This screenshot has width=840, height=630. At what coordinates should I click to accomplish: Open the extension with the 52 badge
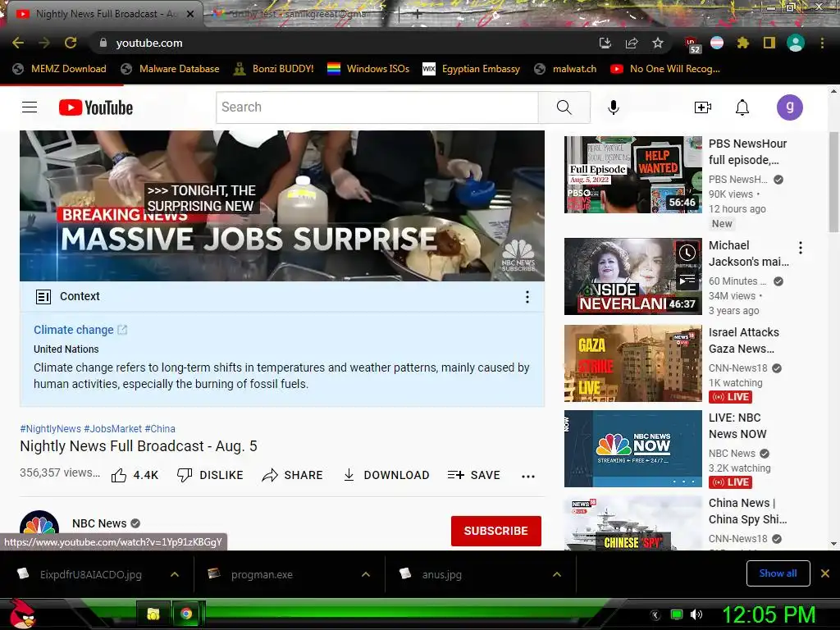tap(692, 44)
